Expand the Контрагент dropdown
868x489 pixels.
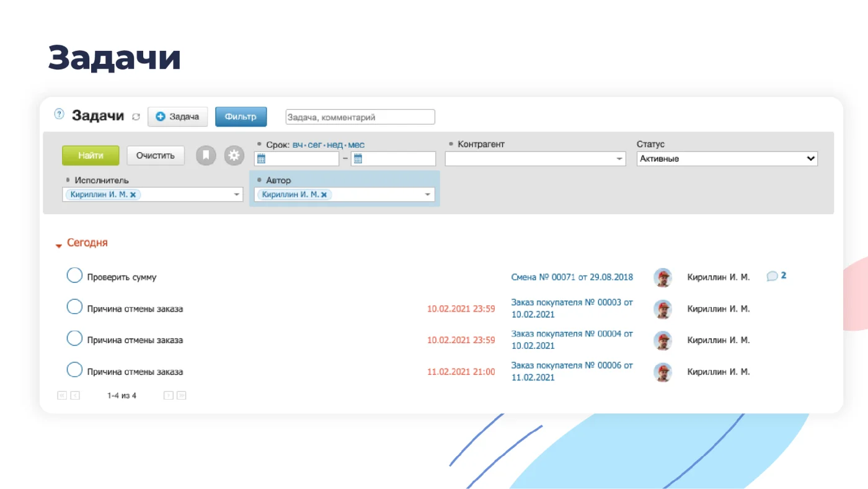(619, 159)
